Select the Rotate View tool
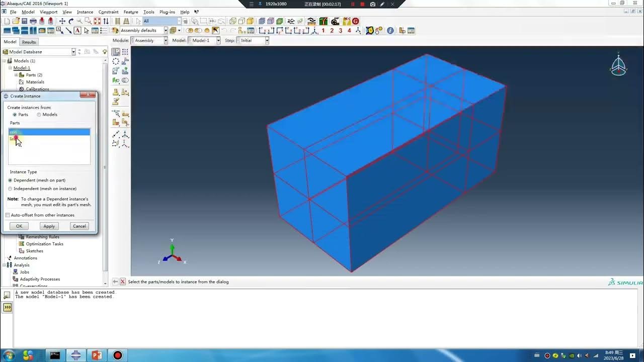644x362 pixels. pos(71,21)
